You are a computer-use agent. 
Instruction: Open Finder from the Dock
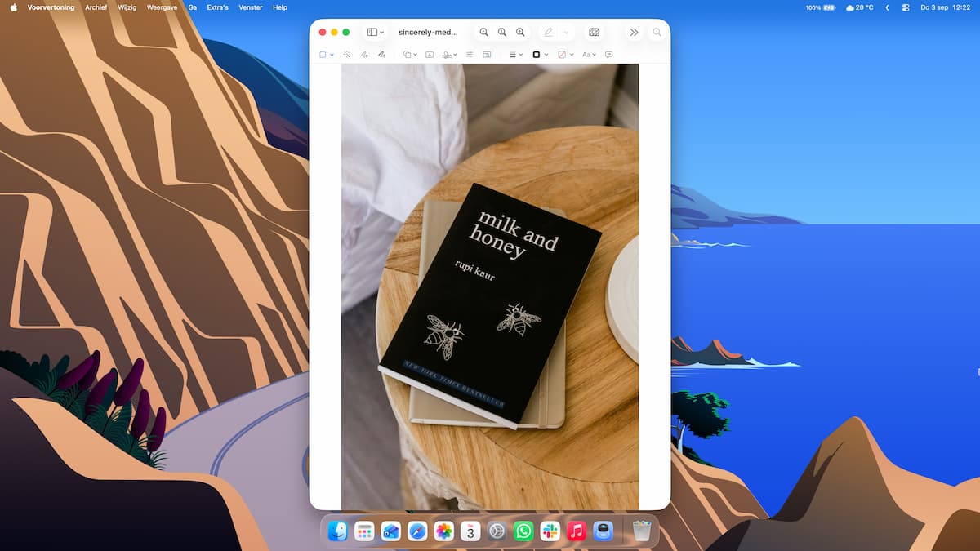337,531
